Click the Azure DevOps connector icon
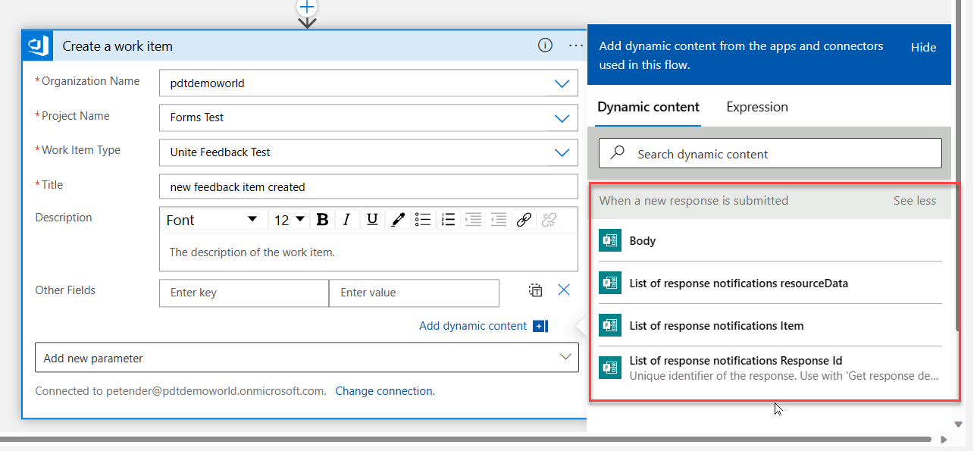980x451 pixels. (x=37, y=45)
